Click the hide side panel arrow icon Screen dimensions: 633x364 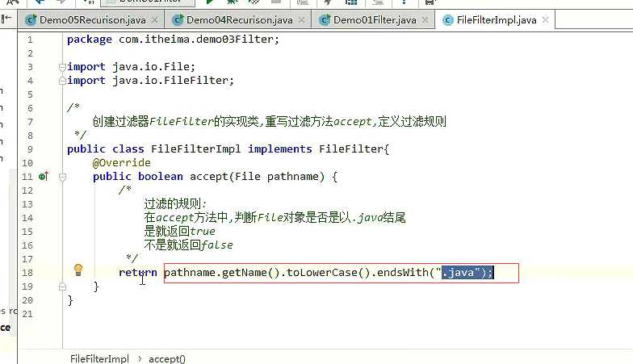(x=6, y=18)
